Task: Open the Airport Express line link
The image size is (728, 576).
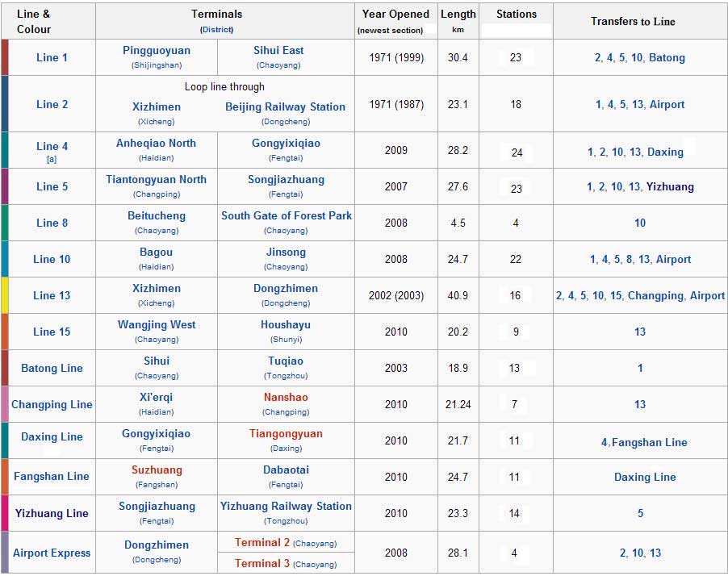Action: click(x=52, y=553)
